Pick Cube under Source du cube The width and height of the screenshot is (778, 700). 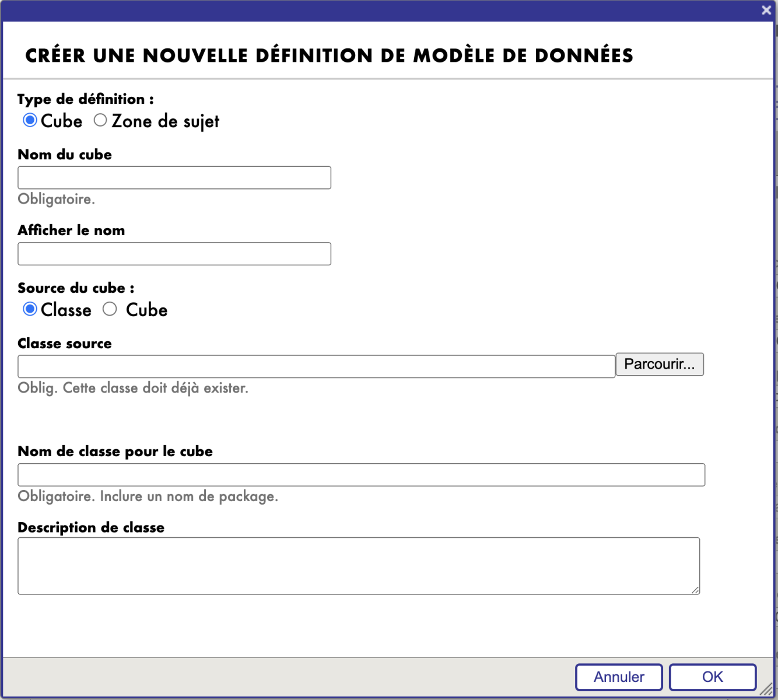(110, 309)
